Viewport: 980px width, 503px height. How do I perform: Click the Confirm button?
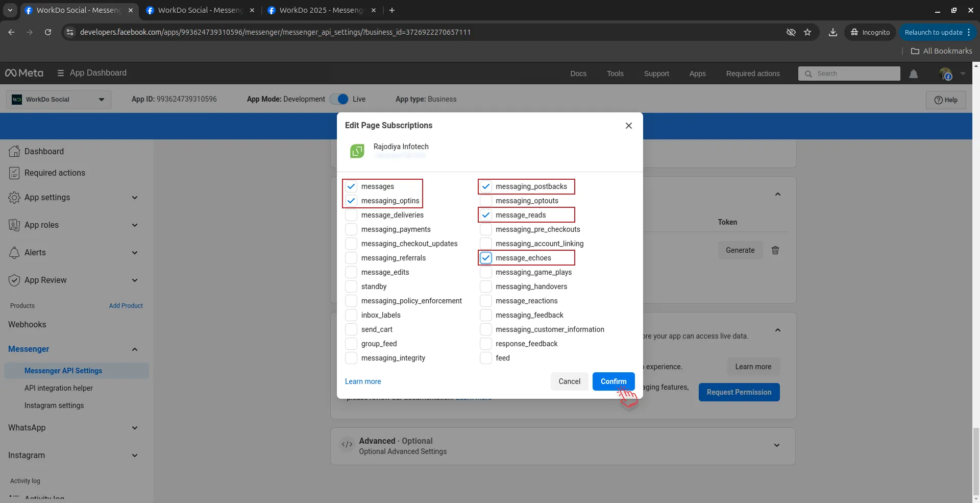[613, 381]
